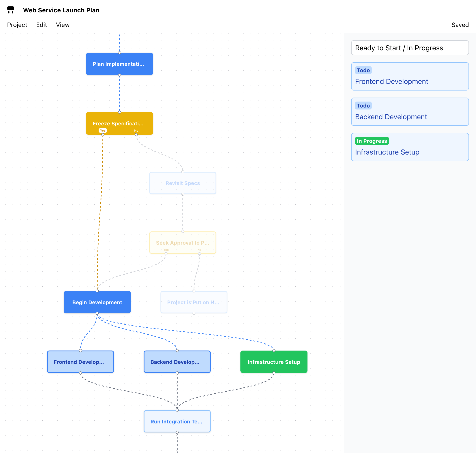The width and height of the screenshot is (476, 453).
Task: Open the View menu
Action: pyautogui.click(x=63, y=25)
